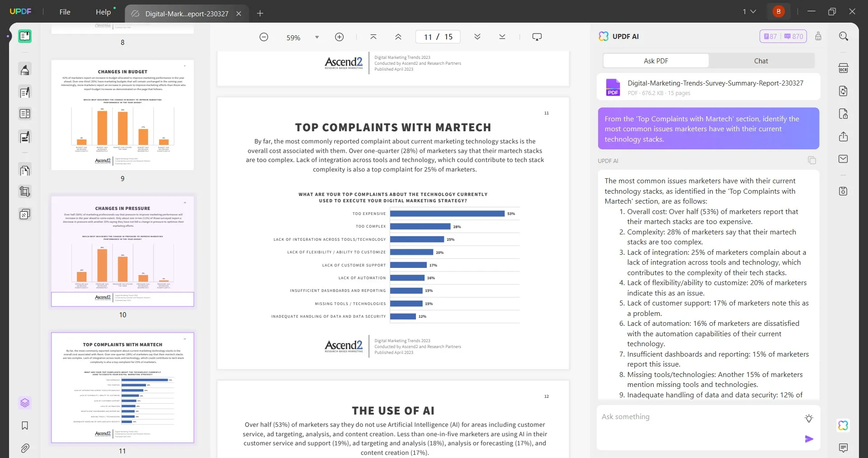The width and height of the screenshot is (868, 458).
Task: Expand the zoom level dropdown
Action: pyautogui.click(x=317, y=37)
